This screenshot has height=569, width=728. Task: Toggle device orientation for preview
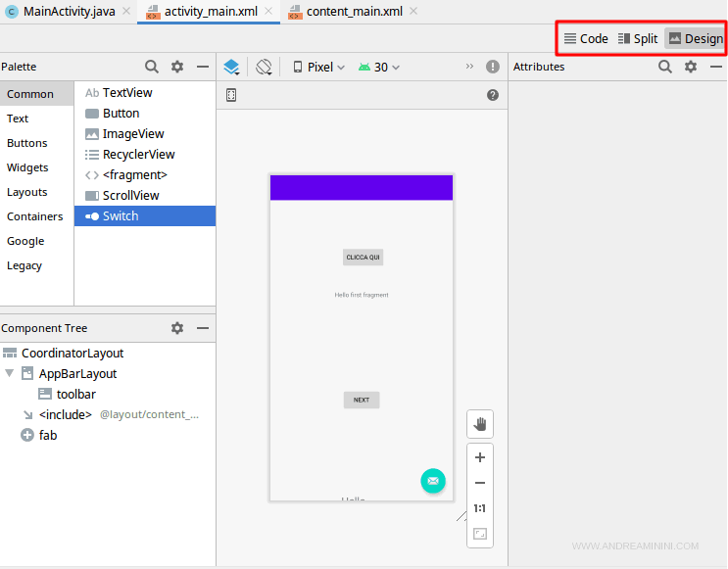click(264, 67)
